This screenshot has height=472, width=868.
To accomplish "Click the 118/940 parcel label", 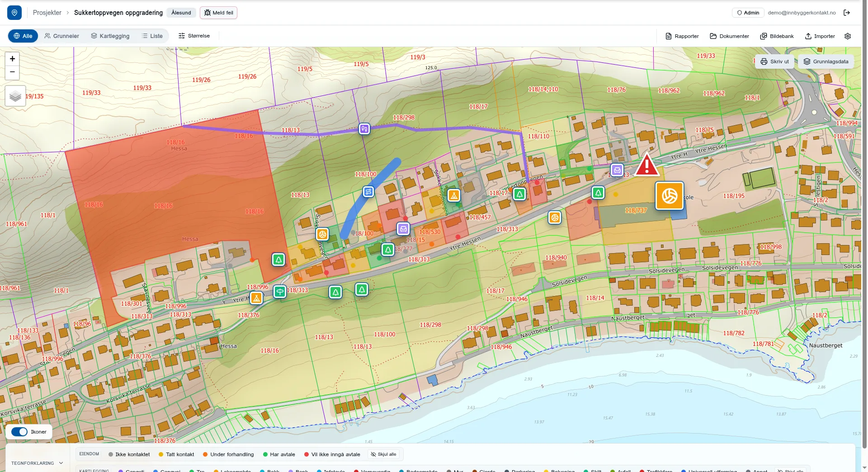I will pos(556,258).
